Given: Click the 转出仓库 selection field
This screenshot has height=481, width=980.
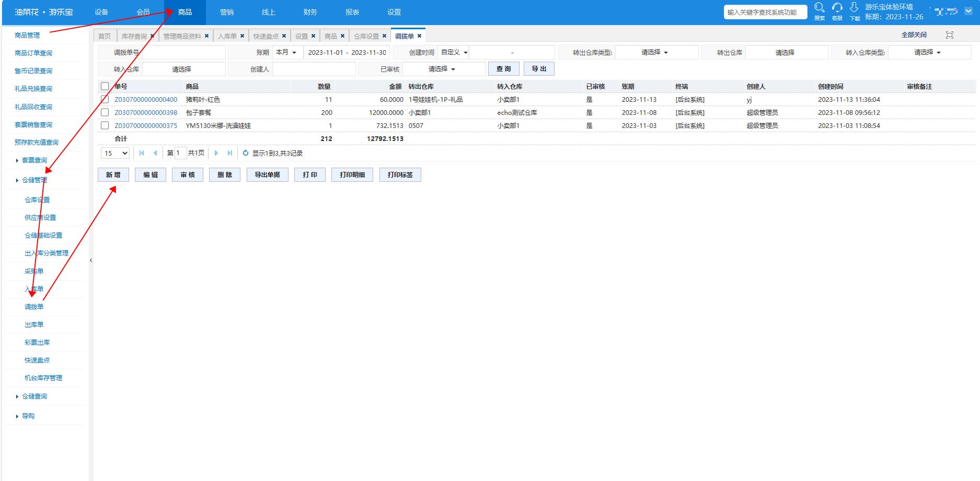Looking at the screenshot, I should (x=787, y=52).
